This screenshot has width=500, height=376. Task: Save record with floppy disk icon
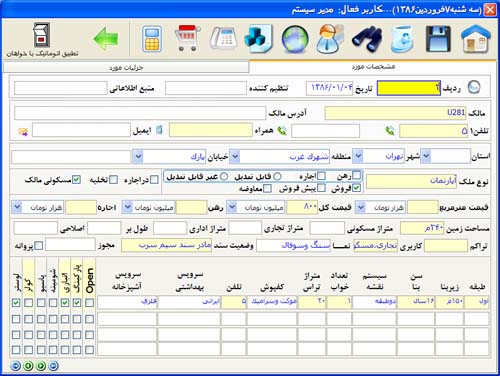(x=439, y=40)
